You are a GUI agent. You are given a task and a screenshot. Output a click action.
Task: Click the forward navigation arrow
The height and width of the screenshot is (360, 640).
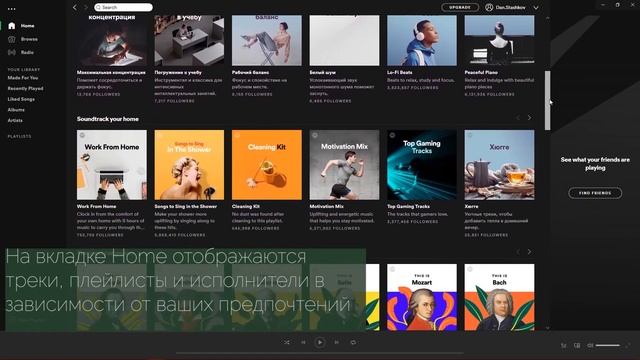pos(86,7)
